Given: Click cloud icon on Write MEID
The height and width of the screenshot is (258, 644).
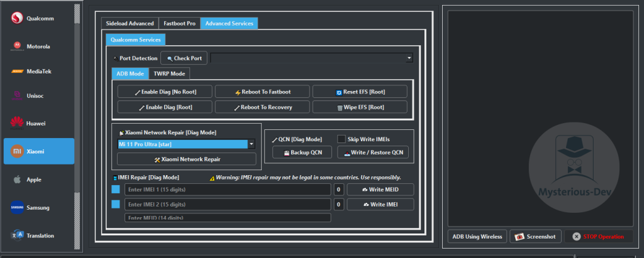Looking at the screenshot, I should click(365, 190).
